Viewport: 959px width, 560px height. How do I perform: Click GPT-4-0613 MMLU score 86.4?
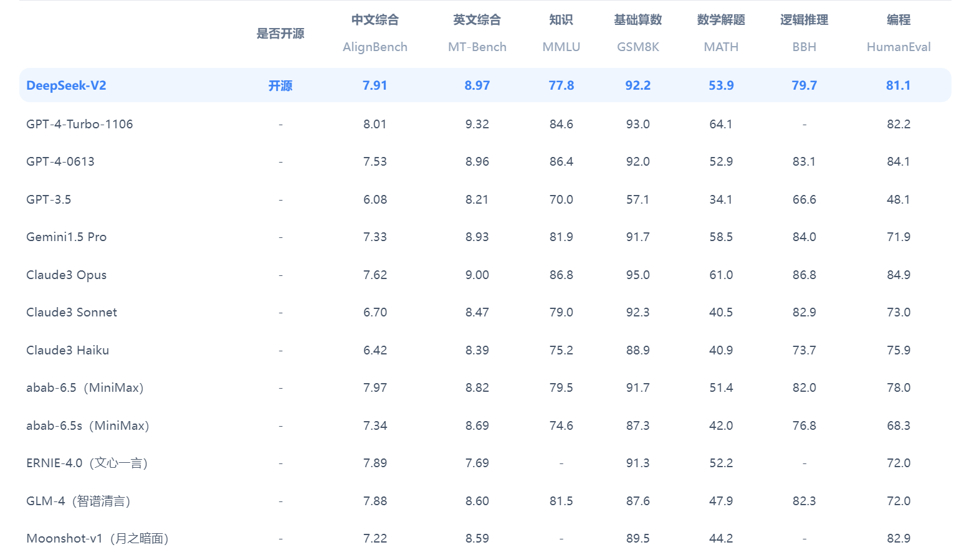[x=561, y=161]
